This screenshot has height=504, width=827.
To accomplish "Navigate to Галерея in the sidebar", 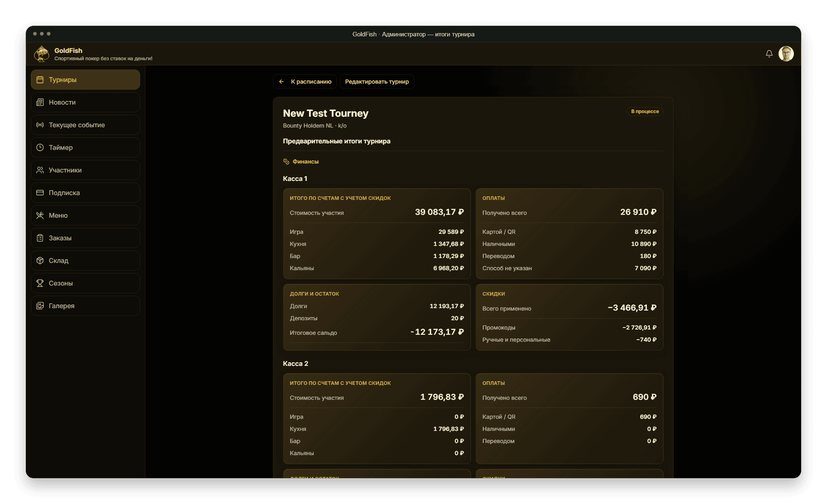I will [85, 306].
